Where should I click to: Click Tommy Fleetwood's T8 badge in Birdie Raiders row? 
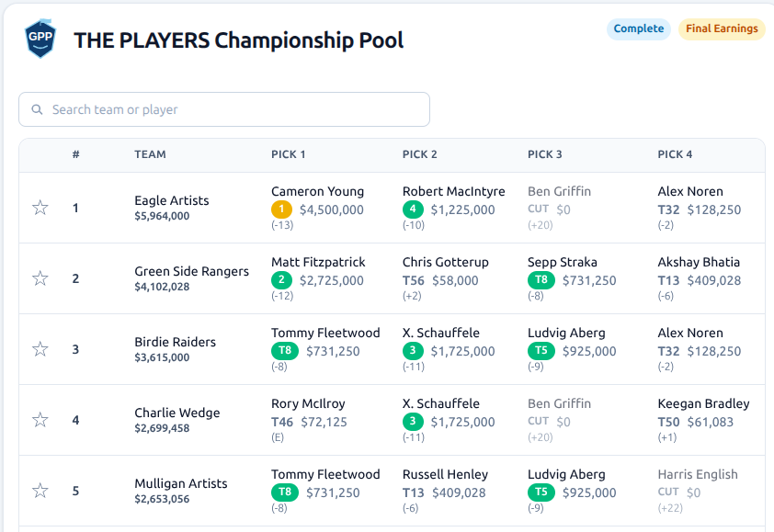(283, 351)
